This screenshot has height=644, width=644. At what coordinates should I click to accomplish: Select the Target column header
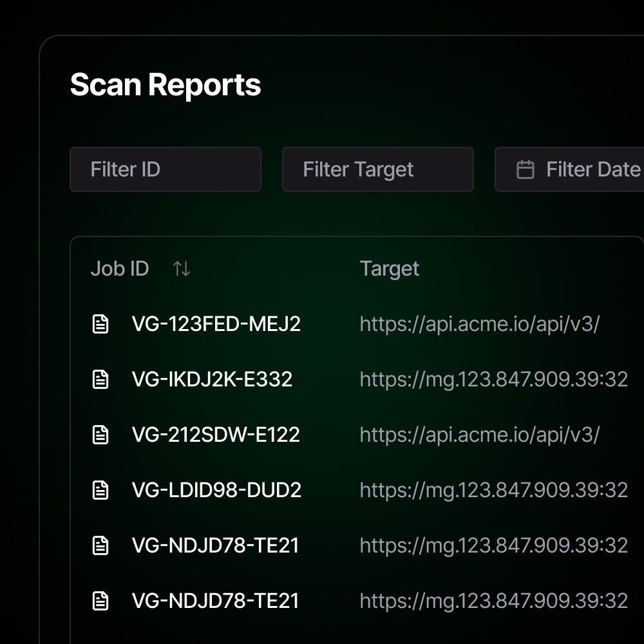tap(390, 269)
